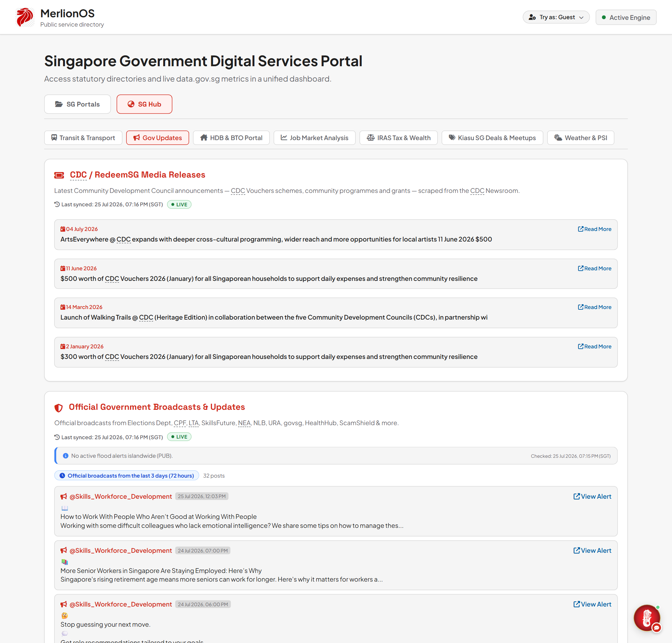Image resolution: width=672 pixels, height=643 pixels.
Task: Go to Kiasu SG Deals & Meetups tab
Action: pos(492,138)
